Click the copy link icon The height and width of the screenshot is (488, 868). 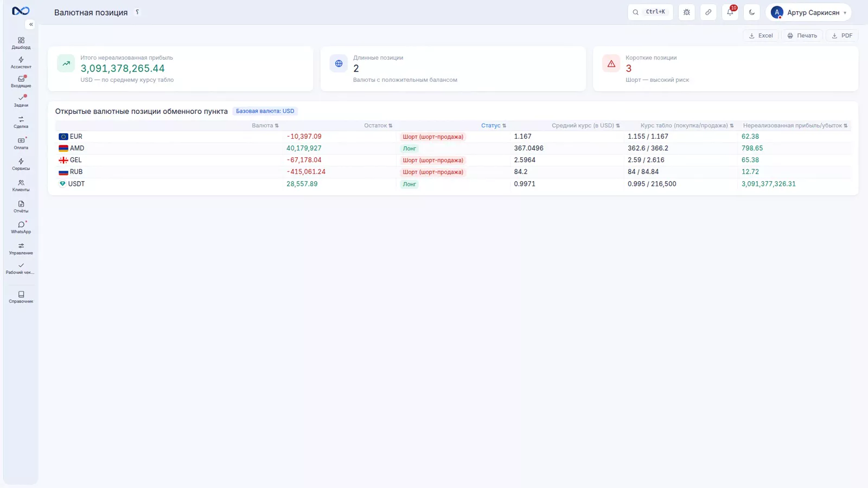pos(709,12)
